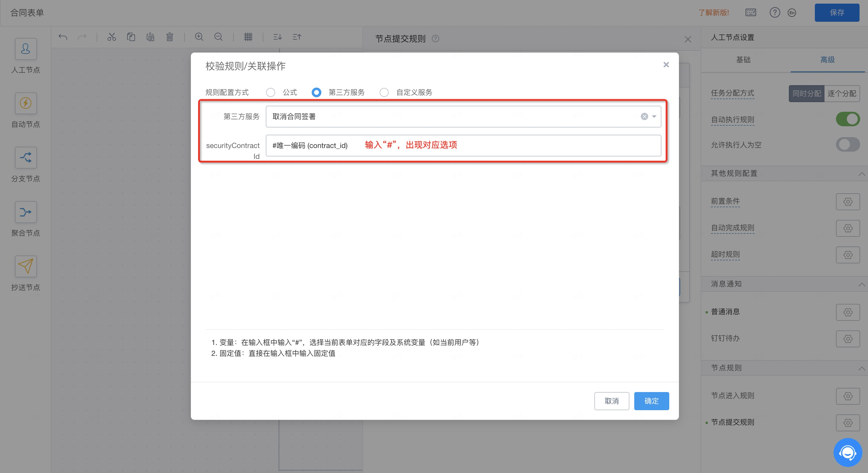Open the 第三方服务 dropdown arrow
Viewport: 868px width, 473px height.
654,117
